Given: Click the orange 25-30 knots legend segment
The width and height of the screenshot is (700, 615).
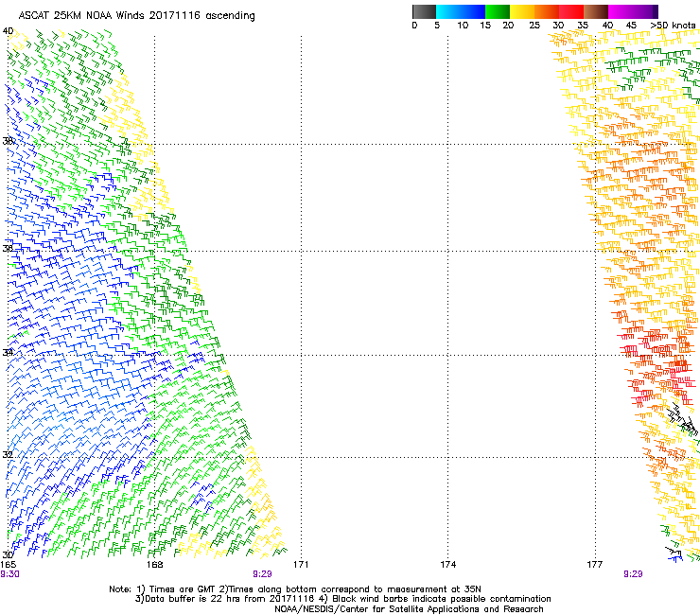Looking at the screenshot, I should point(547,11).
